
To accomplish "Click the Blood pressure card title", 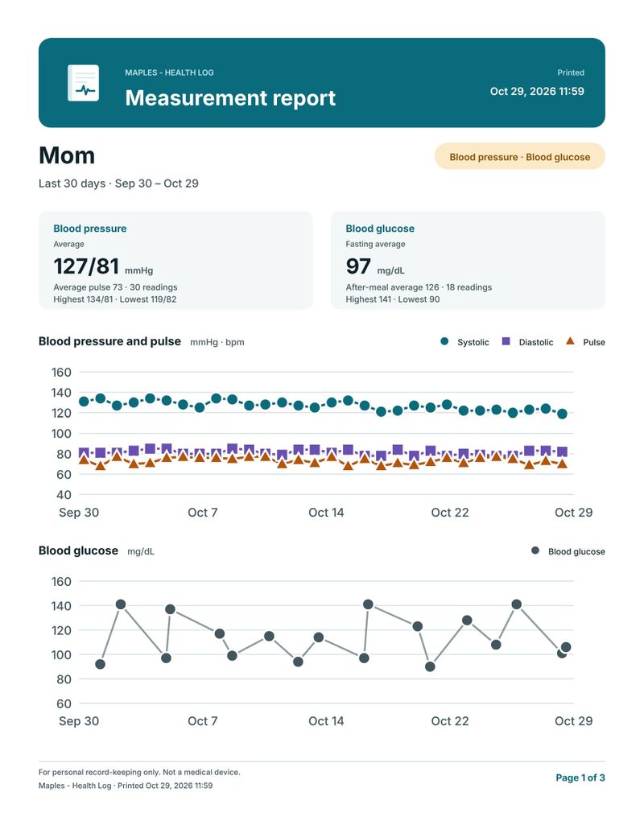I will [x=90, y=229].
